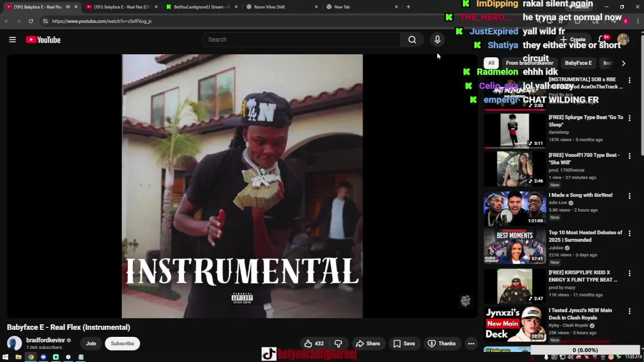Open menu for Top 10 Heated Debates
Image resolution: width=644 pixels, height=362 pixels.
tap(629, 234)
